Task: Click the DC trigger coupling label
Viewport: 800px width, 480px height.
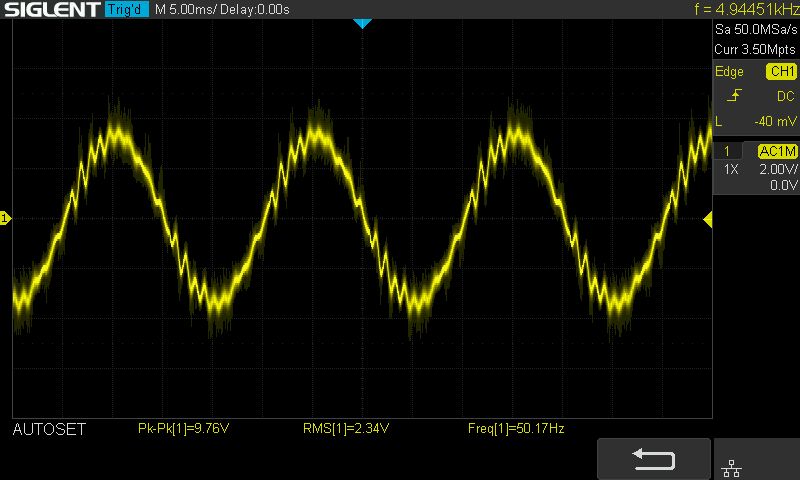Action: point(786,96)
